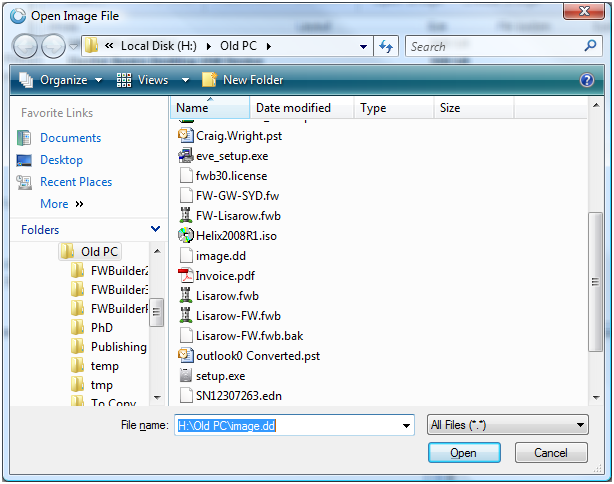
Task: Click the file list scroll down arrow
Action: click(x=596, y=397)
